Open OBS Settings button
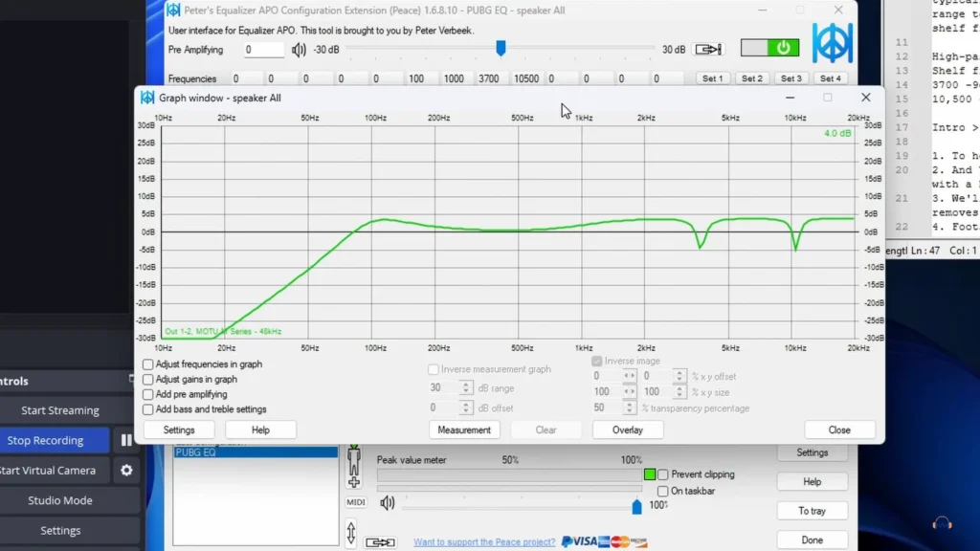Screen dimensions: 980x551 click(60, 530)
